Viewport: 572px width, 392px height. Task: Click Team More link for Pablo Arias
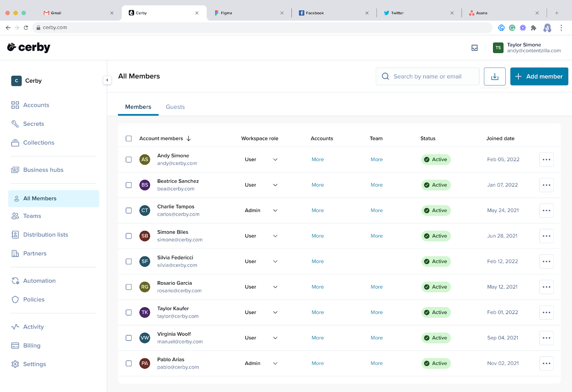pos(376,363)
